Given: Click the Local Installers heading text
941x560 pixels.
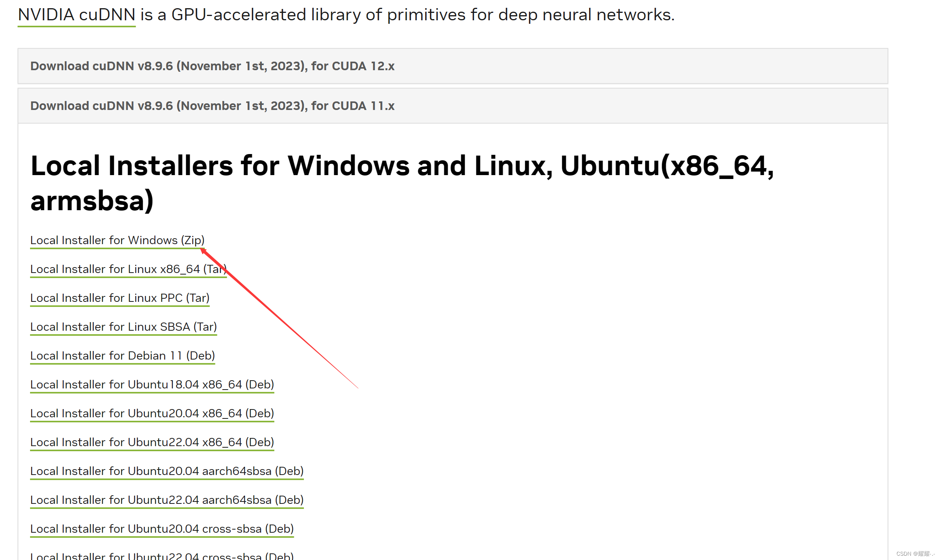Looking at the screenshot, I should click(402, 166).
